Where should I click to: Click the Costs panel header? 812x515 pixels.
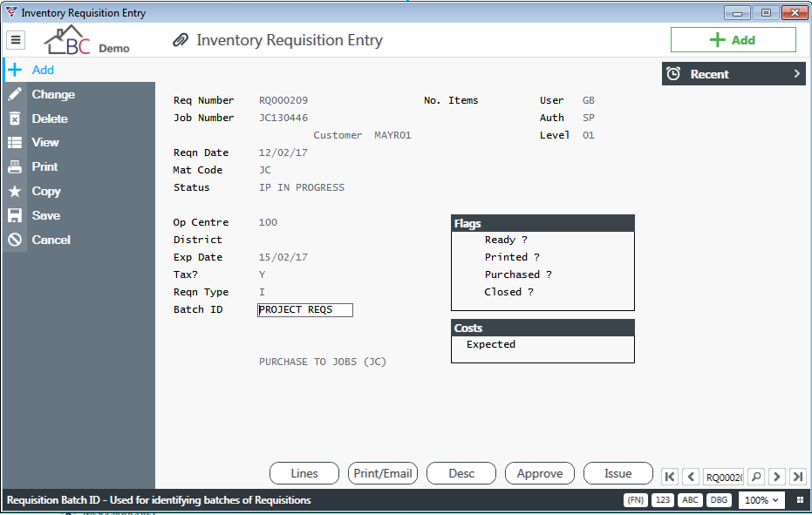542,329
